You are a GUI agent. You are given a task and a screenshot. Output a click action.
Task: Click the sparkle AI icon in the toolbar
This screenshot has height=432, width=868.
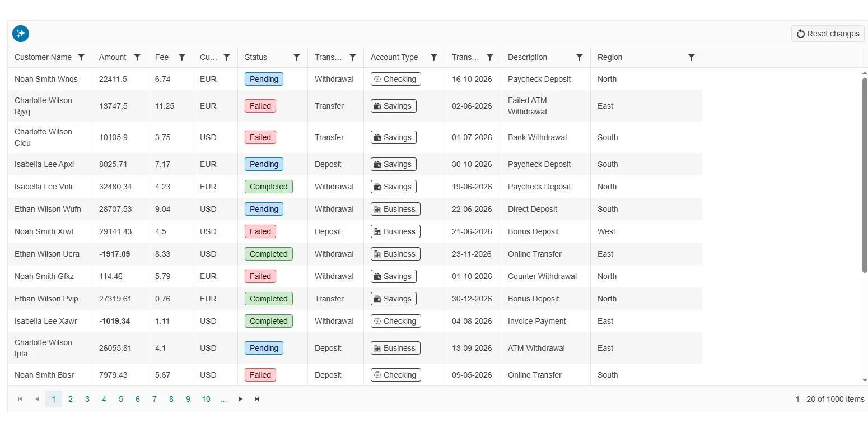[x=21, y=34]
